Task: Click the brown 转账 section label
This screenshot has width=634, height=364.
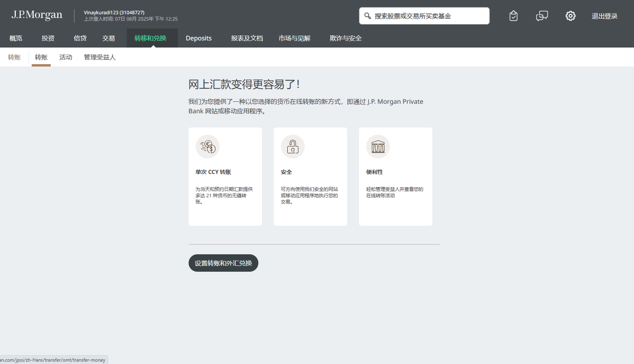Action: tap(14, 57)
